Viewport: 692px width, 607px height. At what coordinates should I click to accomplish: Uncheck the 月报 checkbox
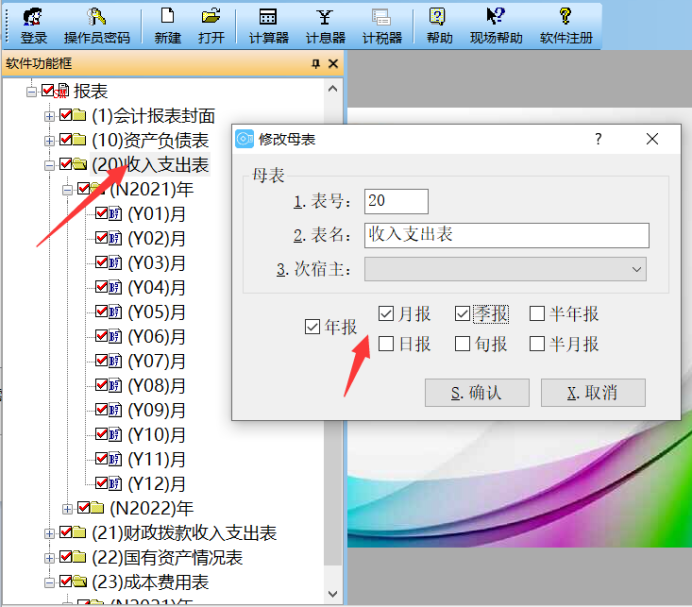click(386, 313)
